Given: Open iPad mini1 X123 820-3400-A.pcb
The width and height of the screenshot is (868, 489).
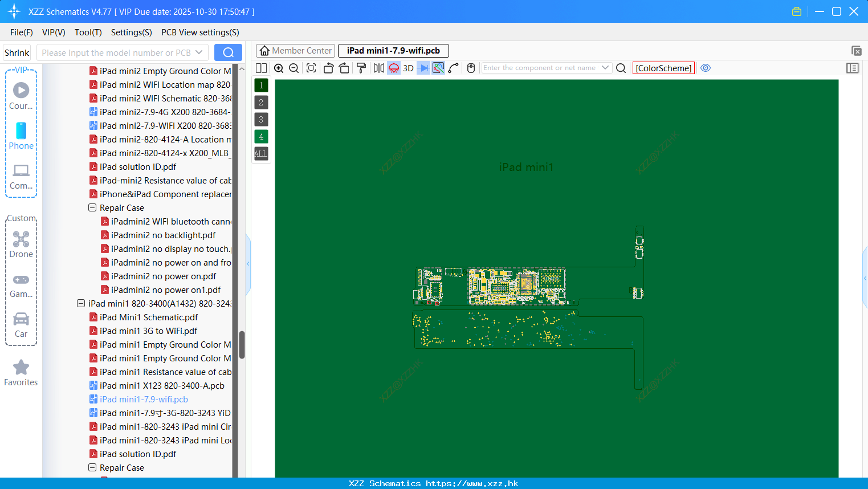Looking at the screenshot, I should point(162,386).
